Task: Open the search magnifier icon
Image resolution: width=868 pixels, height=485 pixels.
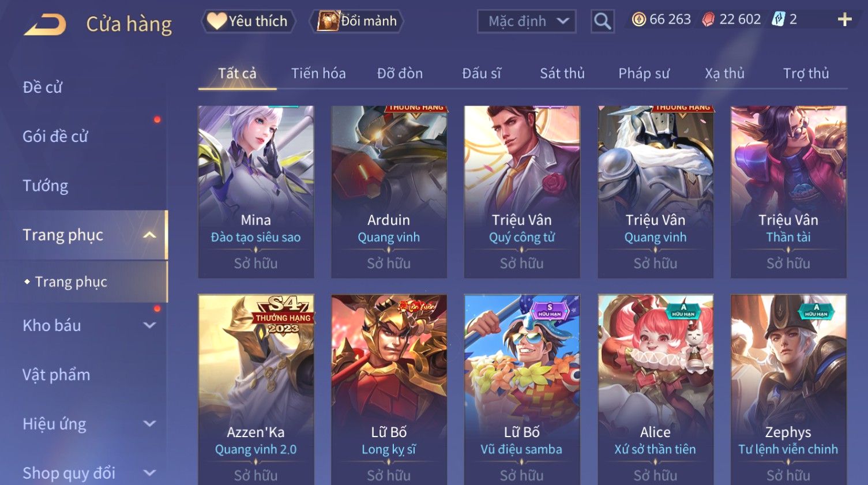Action: point(602,21)
